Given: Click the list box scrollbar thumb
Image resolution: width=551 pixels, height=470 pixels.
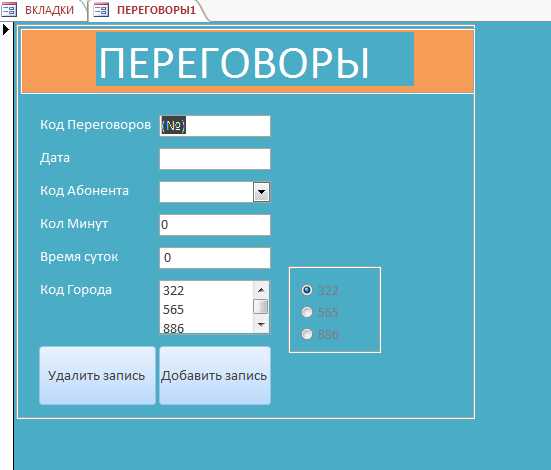Looking at the screenshot, I should coord(261,306).
